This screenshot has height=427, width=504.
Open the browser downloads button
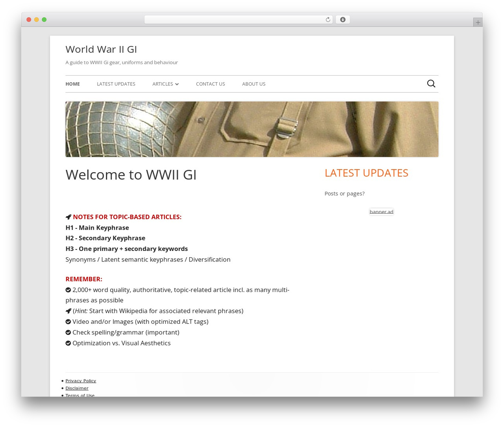[343, 20]
